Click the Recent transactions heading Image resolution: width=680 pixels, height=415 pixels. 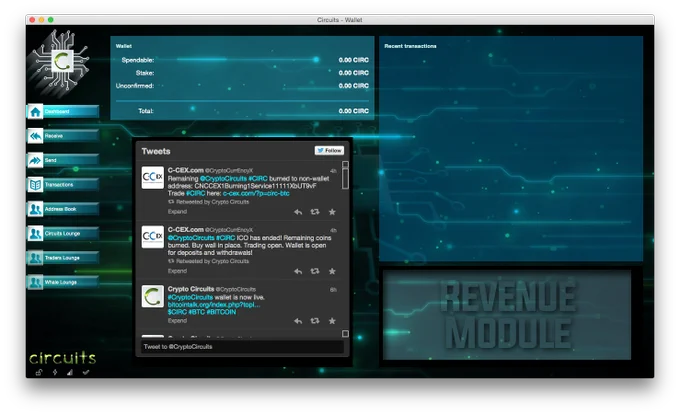pyautogui.click(x=410, y=46)
